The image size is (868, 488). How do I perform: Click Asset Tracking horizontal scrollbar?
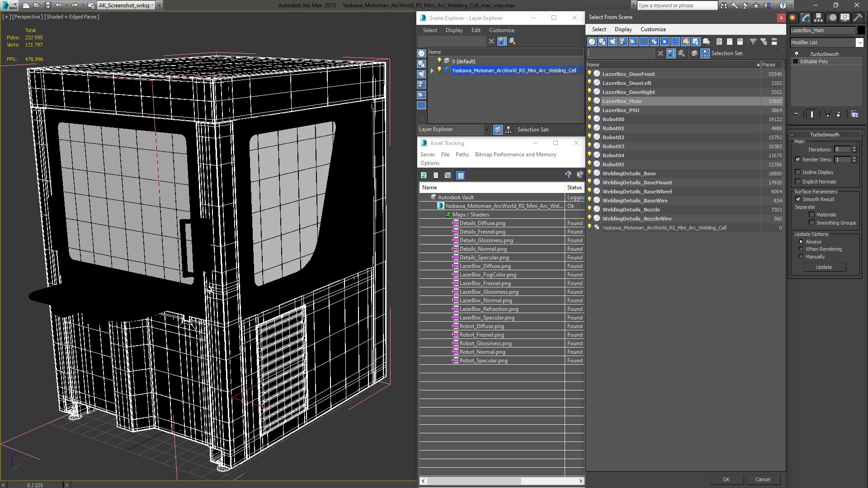(x=502, y=481)
